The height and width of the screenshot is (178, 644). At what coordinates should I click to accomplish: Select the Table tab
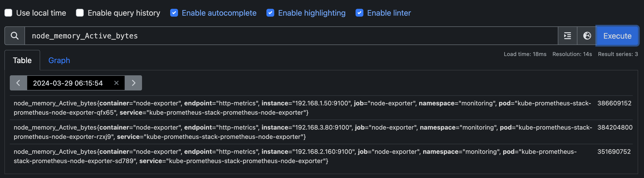tap(22, 60)
